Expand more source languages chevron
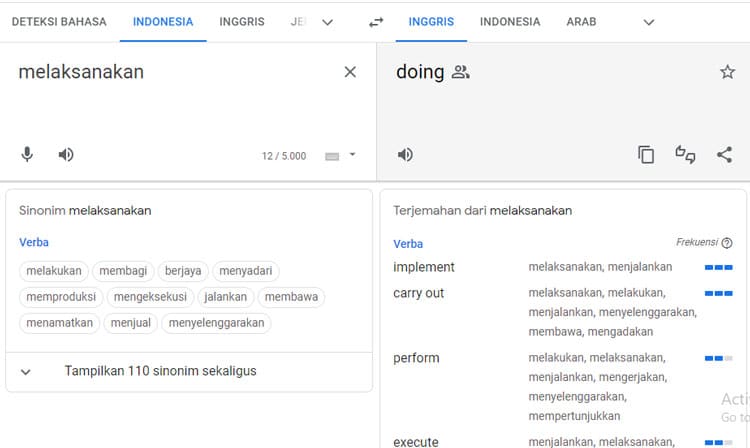Screen dimensions: 750x448 click(328, 22)
